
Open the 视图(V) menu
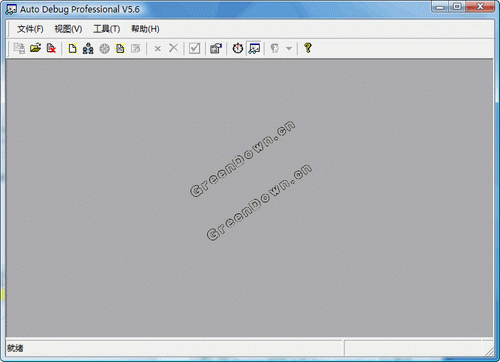pos(68,29)
